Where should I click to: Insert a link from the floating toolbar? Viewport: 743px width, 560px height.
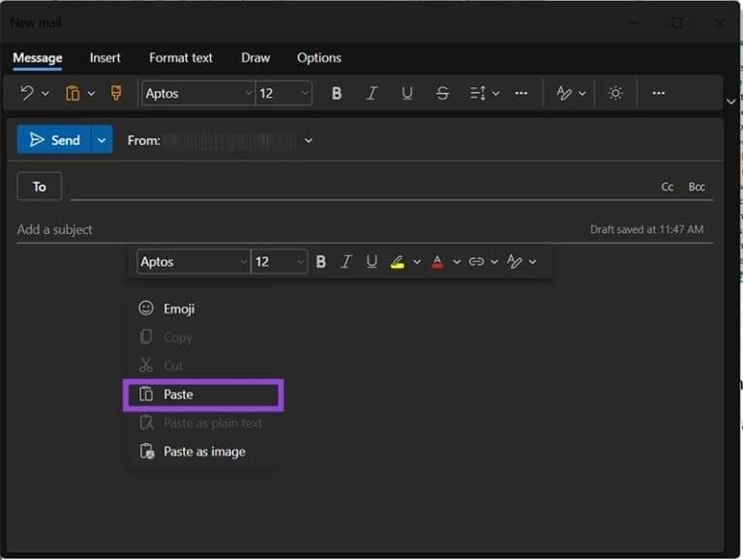[476, 262]
